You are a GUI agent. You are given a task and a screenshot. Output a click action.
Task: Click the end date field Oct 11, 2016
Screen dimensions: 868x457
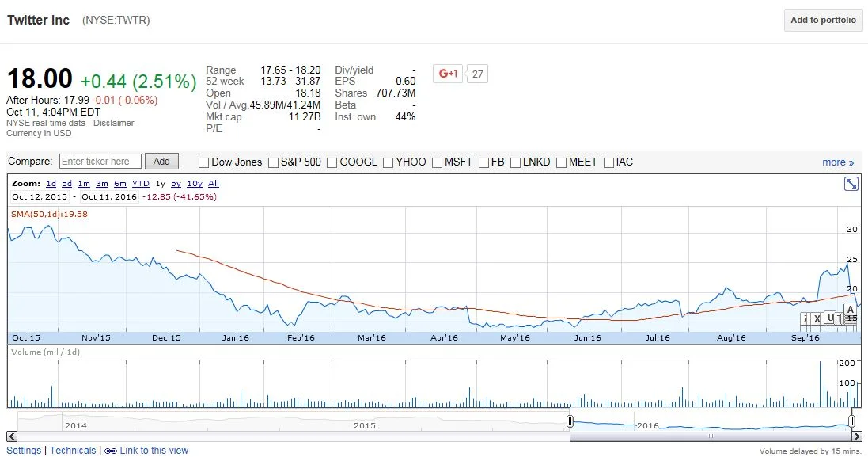pyautogui.click(x=108, y=196)
